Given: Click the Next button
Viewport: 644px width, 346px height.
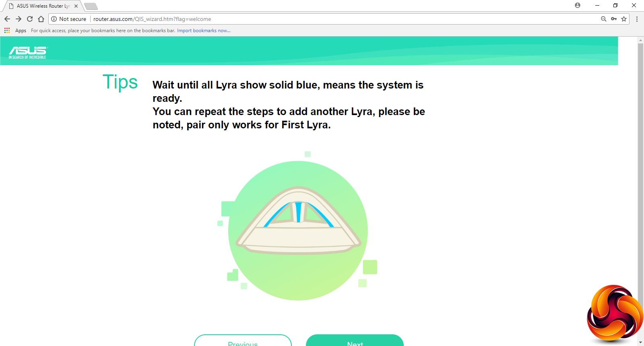Looking at the screenshot, I should [x=355, y=340].
